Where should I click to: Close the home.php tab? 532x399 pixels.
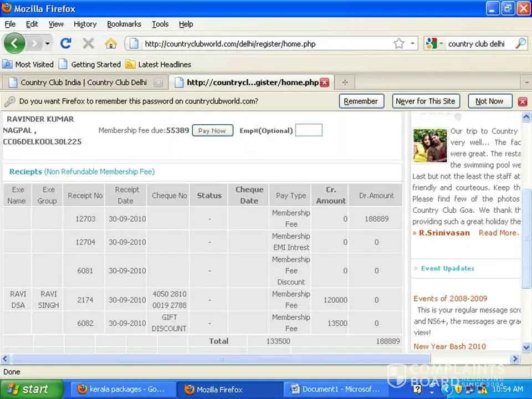click(325, 82)
